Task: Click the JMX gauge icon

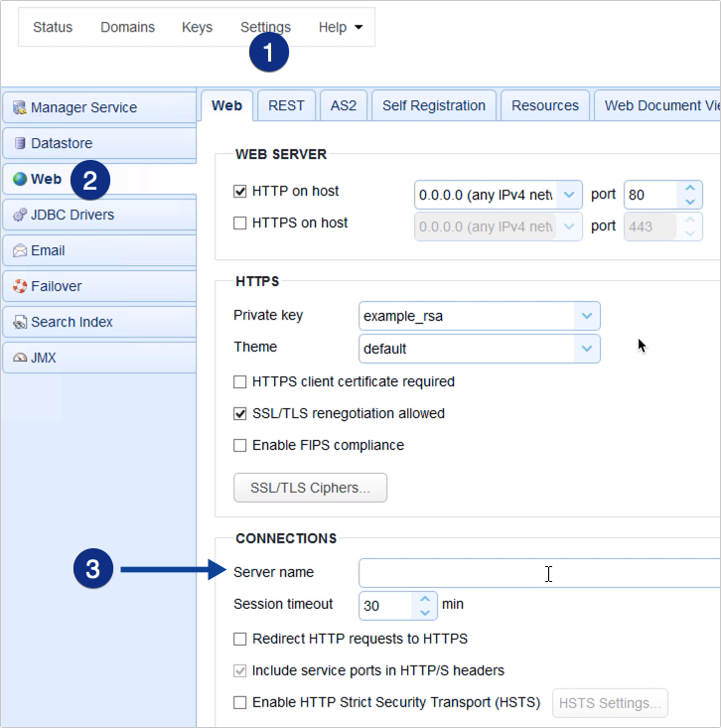Action: (x=20, y=359)
